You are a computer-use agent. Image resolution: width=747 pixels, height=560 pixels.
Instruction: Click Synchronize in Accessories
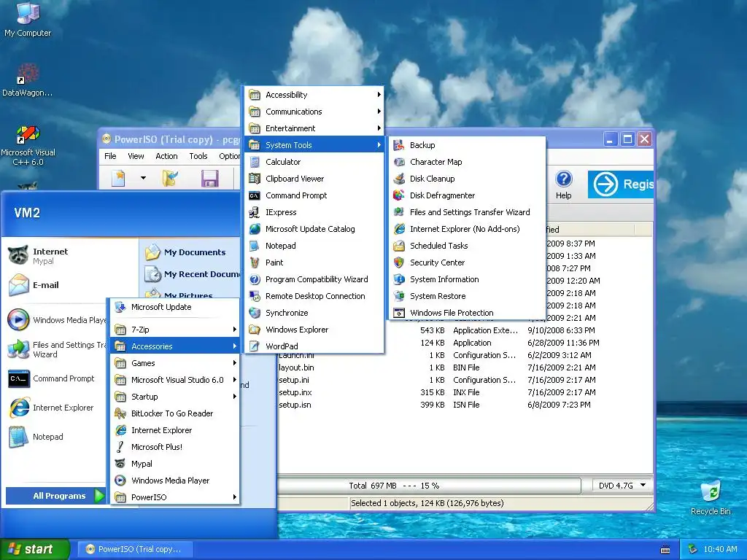coord(314,313)
